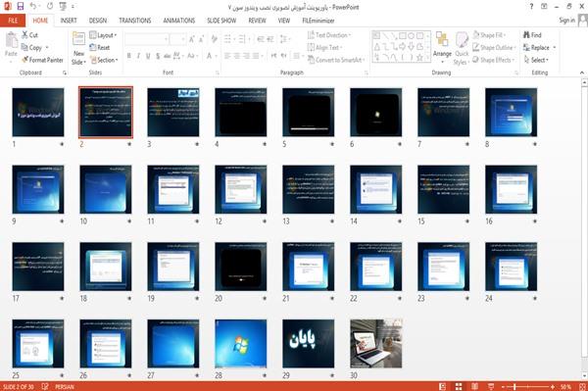Viewport: 588px width, 391px height.
Task: Click the Slide Sorter view icon in status bar
Action: coord(459,386)
